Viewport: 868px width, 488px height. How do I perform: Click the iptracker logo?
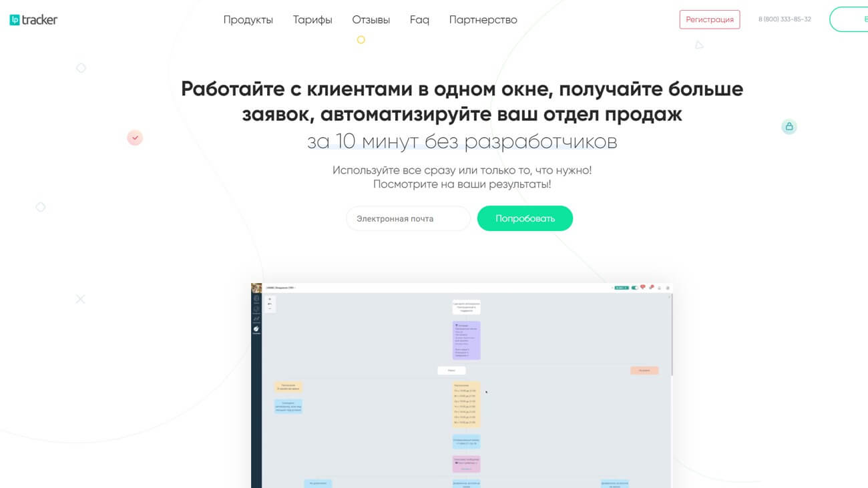[33, 19]
